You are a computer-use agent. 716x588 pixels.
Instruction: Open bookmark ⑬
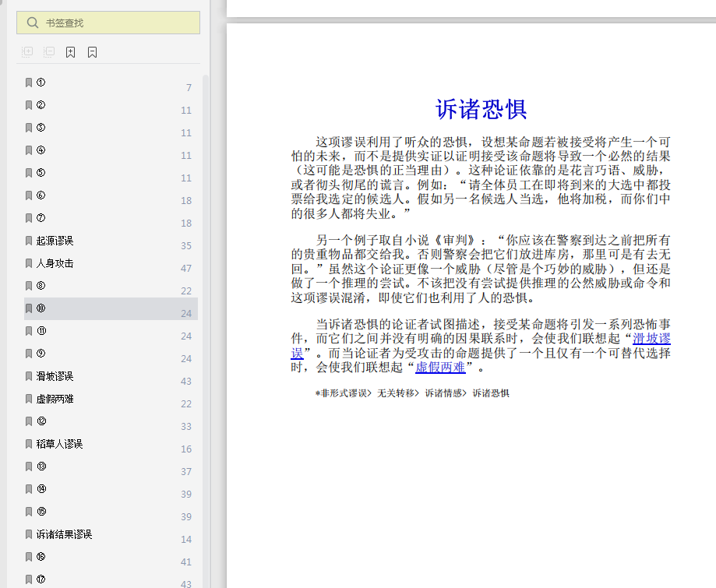pos(111,467)
